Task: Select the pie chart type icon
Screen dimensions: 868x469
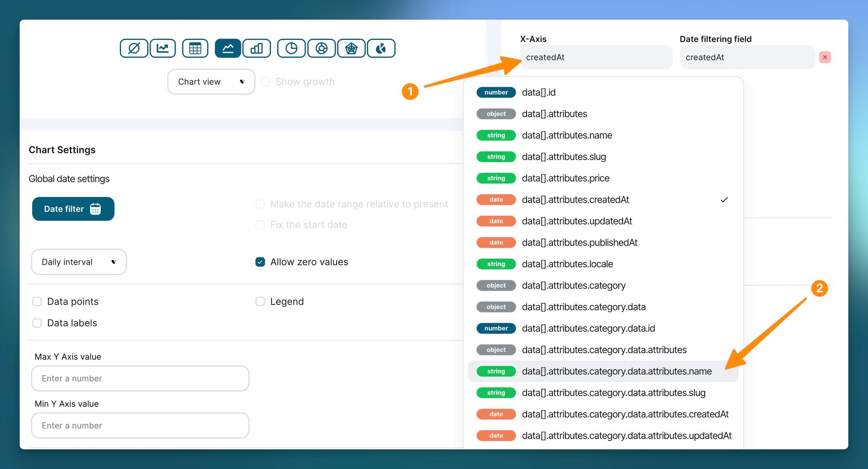Action: (291, 48)
